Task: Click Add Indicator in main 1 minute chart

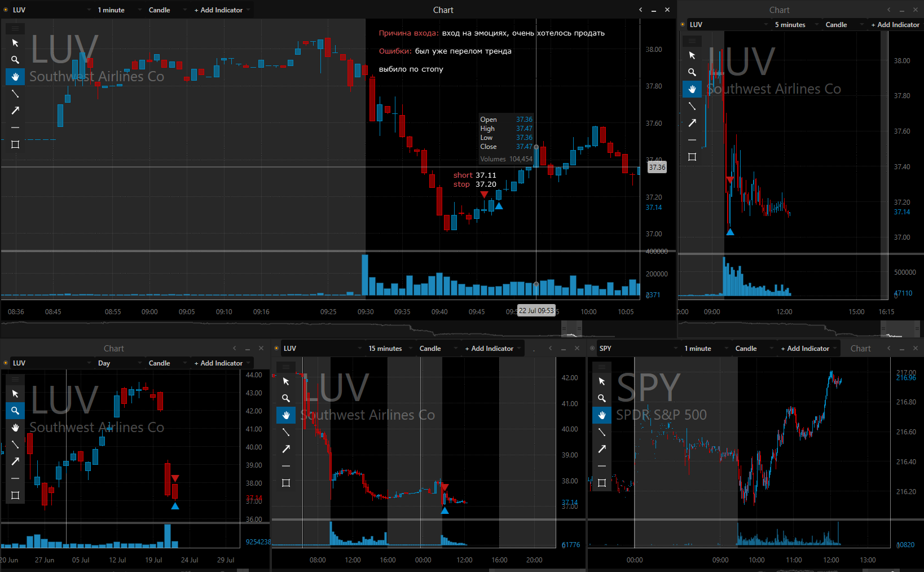Action: click(222, 10)
